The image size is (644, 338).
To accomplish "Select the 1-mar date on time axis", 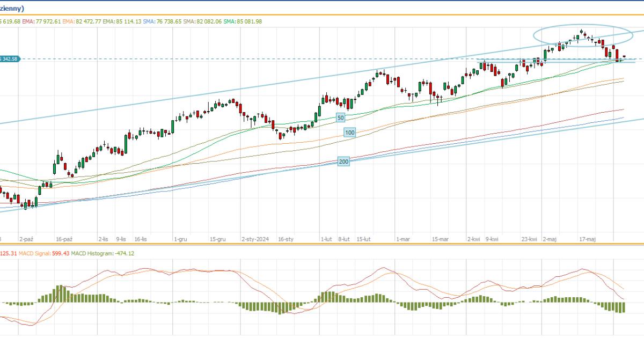I will (402, 239).
